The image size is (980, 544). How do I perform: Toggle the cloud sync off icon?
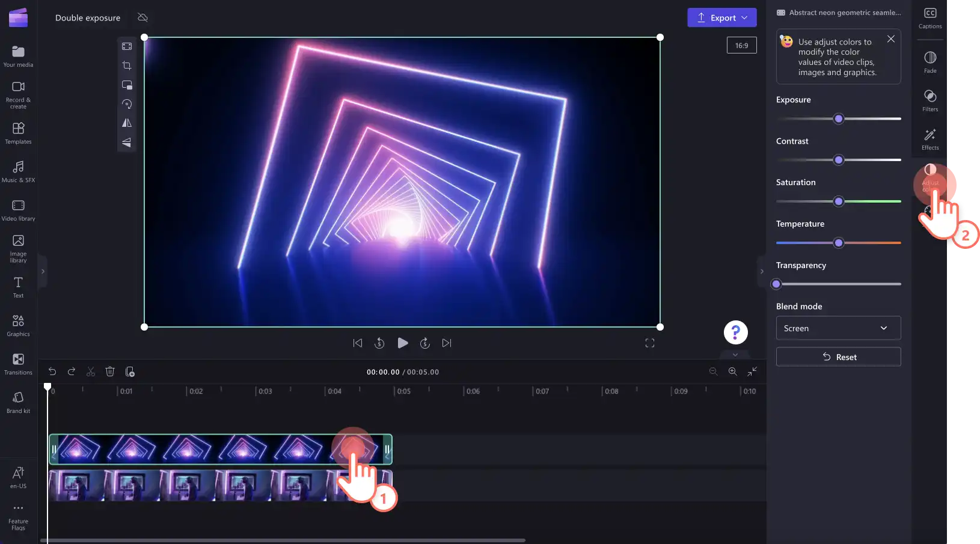(x=142, y=17)
